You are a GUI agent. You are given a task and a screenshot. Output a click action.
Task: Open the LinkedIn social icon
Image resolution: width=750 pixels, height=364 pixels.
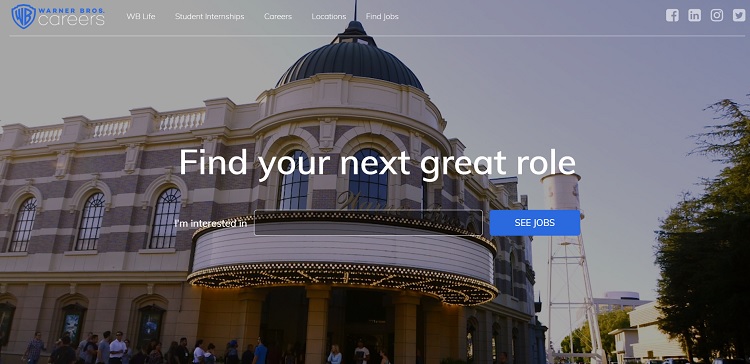[695, 15]
